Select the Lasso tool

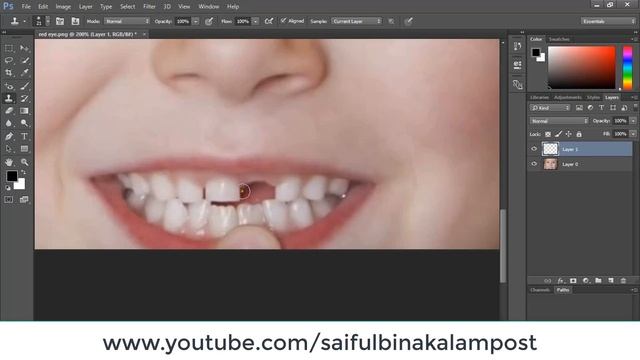9,60
